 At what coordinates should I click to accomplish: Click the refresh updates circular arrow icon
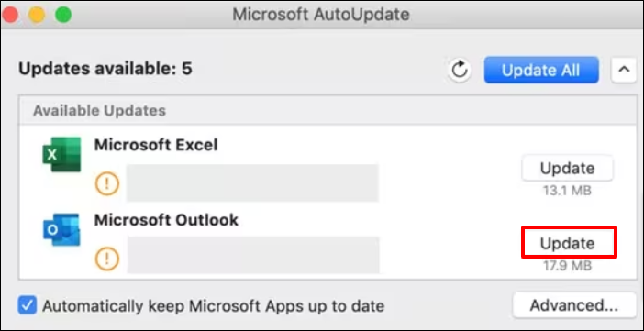(460, 70)
